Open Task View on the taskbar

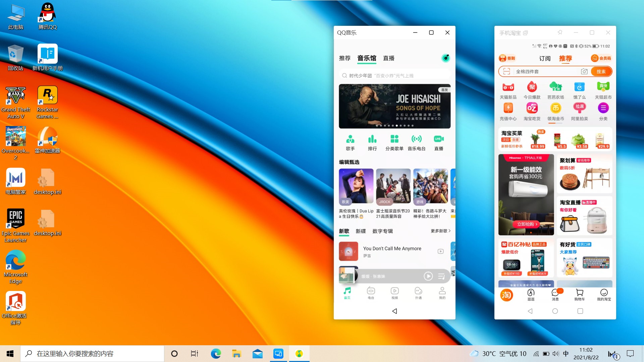click(x=195, y=354)
